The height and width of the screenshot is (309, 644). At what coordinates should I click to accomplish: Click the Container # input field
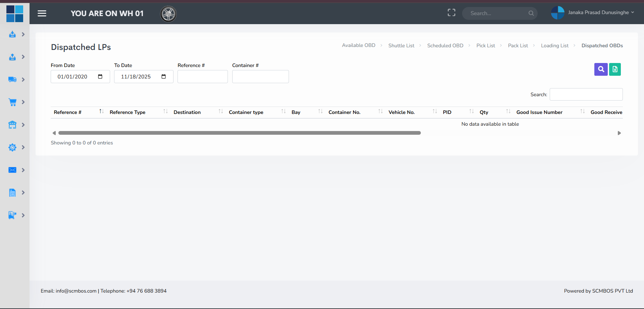click(x=260, y=77)
